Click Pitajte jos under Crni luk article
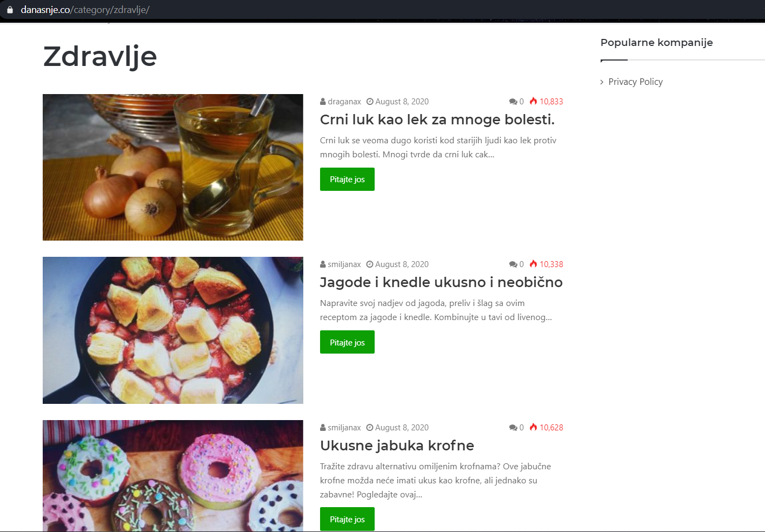Image resolution: width=765 pixels, height=532 pixels. coord(347,179)
